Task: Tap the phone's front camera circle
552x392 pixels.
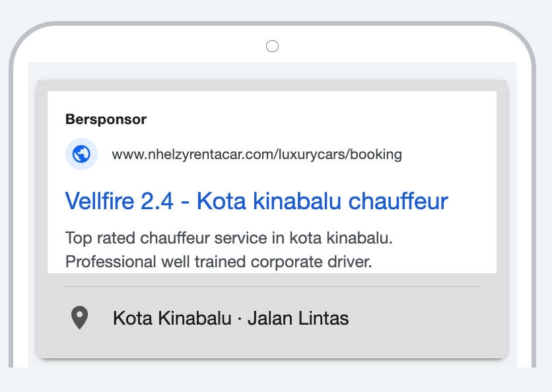Action: click(272, 46)
